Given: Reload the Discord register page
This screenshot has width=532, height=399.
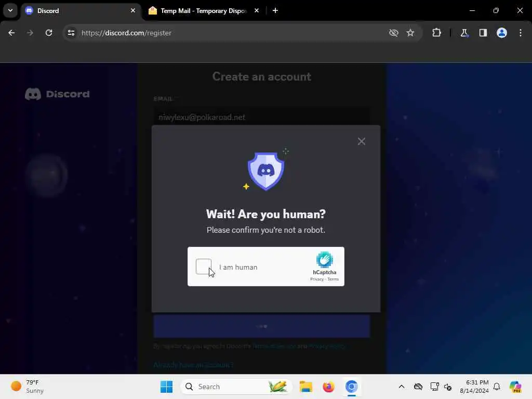Looking at the screenshot, I should click(49, 33).
